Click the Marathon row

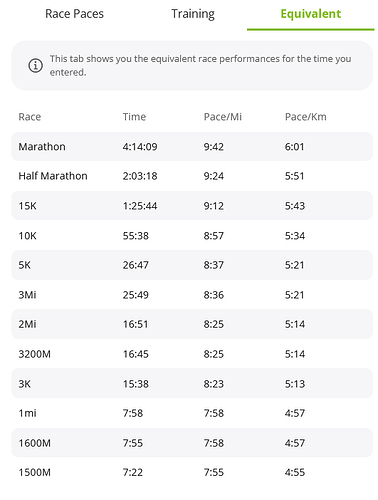coord(192,147)
